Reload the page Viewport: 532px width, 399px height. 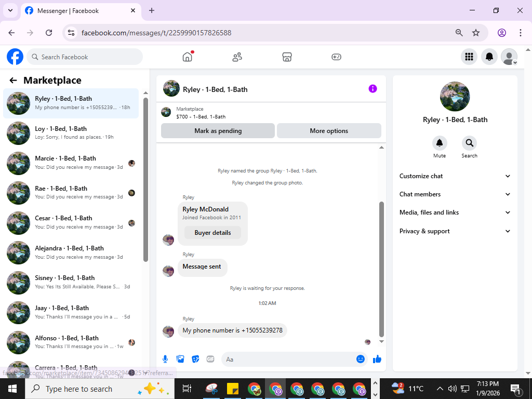coord(49,33)
